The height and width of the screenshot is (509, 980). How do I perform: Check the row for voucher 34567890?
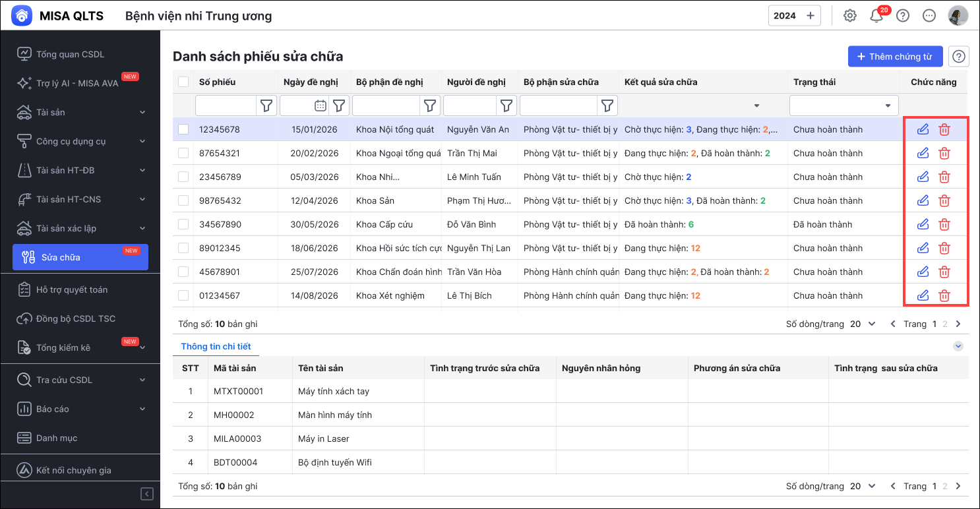tap(183, 224)
